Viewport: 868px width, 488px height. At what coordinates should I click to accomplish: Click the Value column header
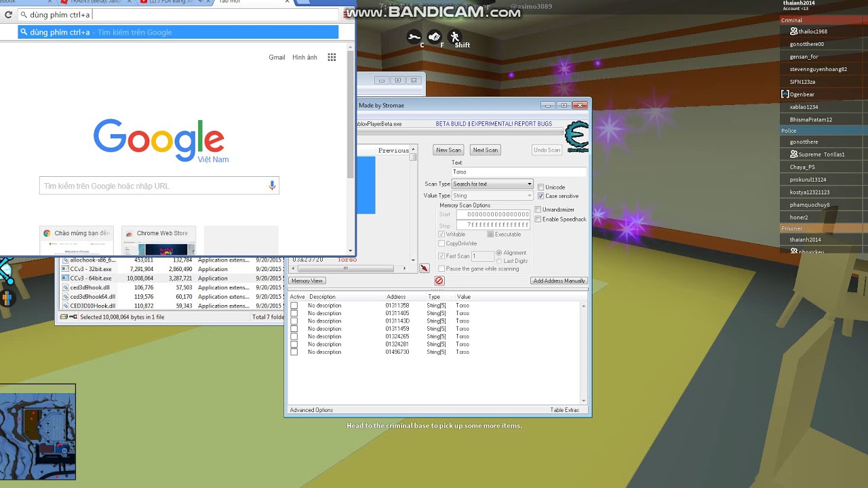tap(464, 297)
